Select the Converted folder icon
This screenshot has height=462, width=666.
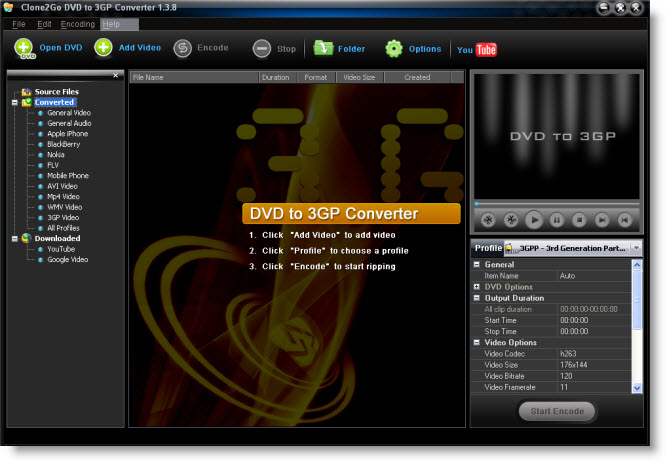pyautogui.click(x=27, y=102)
